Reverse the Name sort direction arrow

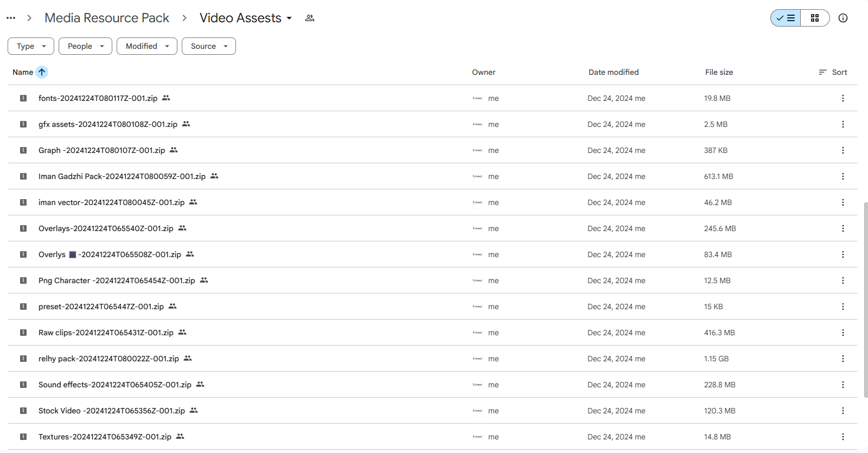coord(42,72)
